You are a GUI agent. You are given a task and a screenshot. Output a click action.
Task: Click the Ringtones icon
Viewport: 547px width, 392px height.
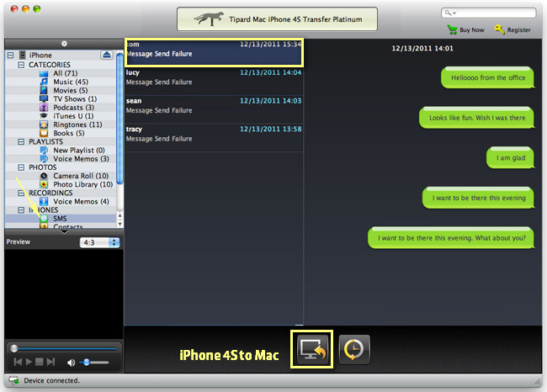44,124
